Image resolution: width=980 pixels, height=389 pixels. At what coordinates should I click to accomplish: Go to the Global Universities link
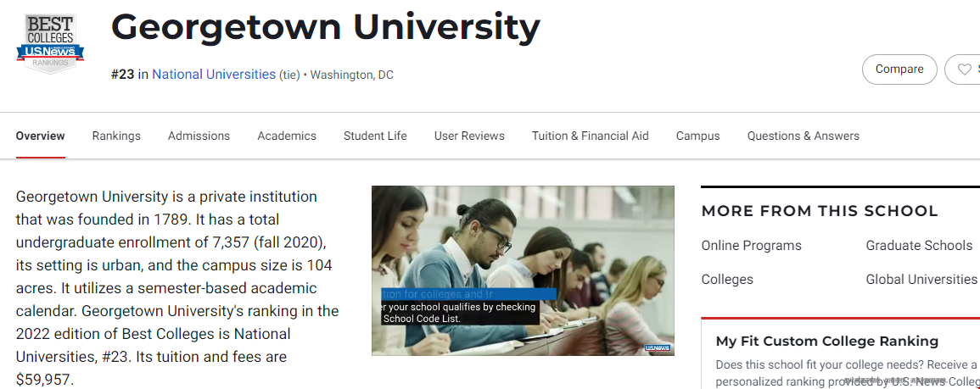[921, 279]
